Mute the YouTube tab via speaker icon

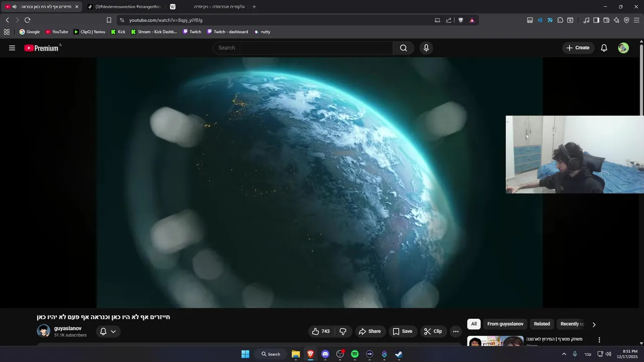(x=14, y=7)
